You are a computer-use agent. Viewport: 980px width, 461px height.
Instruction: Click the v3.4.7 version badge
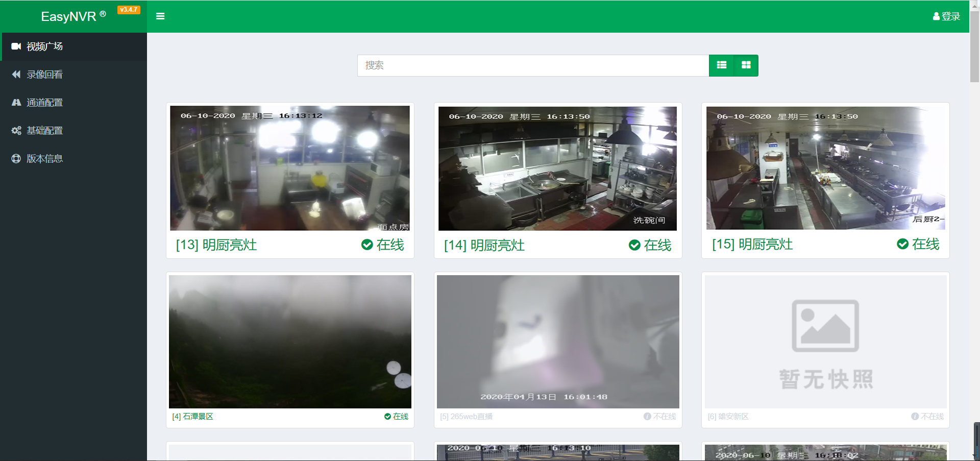(129, 10)
